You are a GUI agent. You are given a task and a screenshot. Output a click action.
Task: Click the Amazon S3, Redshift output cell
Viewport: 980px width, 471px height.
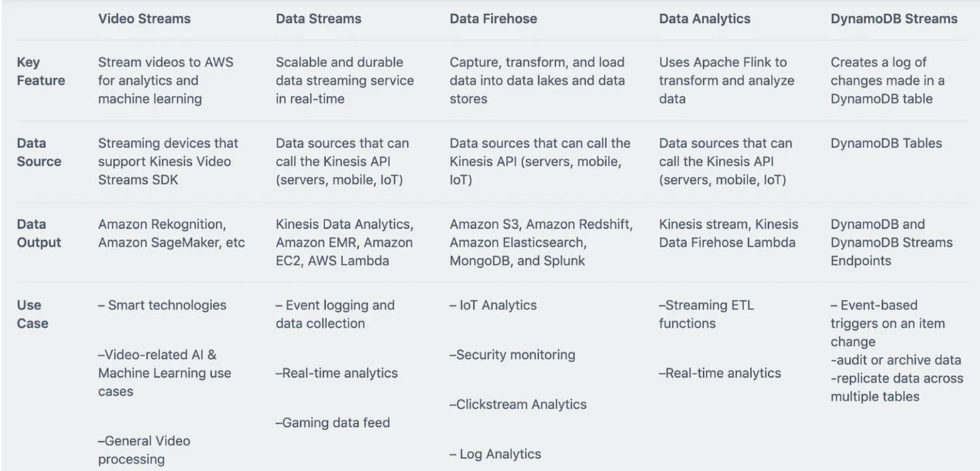tap(541, 242)
